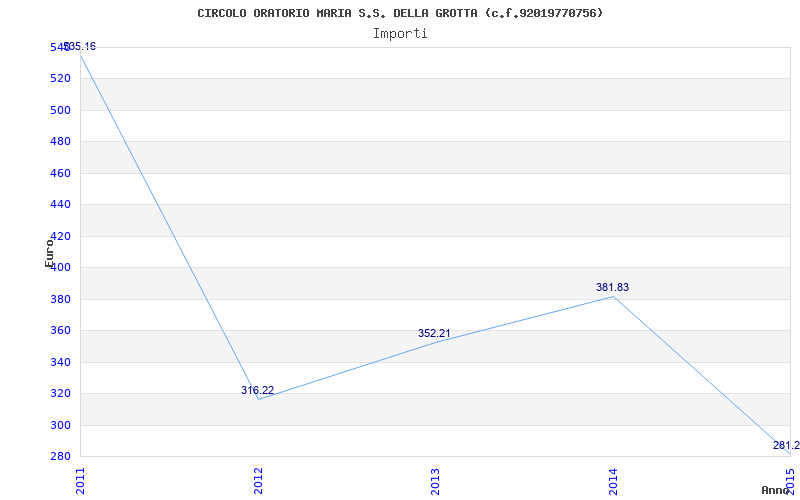Click the 2014 x-axis label
Viewport: 800px width, 500px height.
point(613,481)
